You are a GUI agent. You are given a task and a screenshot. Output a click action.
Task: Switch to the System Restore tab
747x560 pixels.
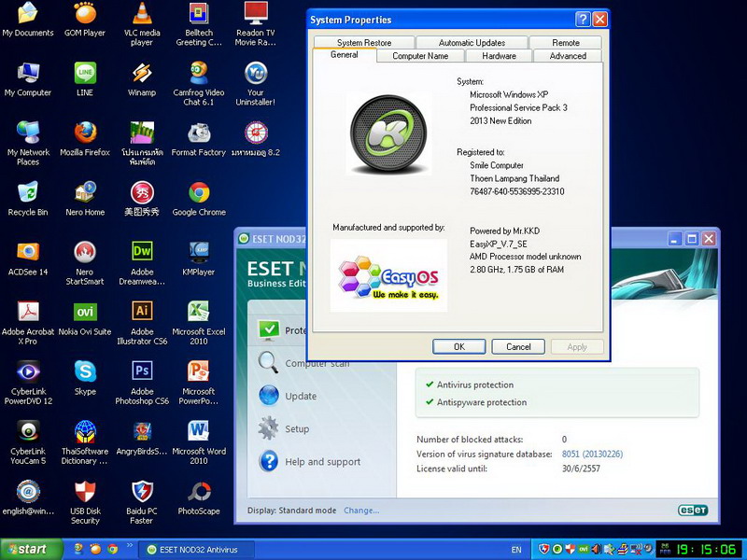[x=364, y=42]
